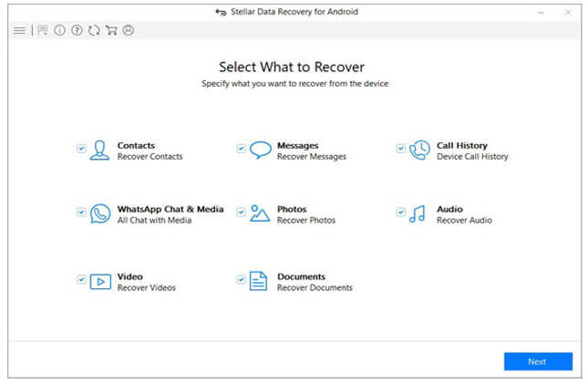Toggle the Photos checkbox
588x384 pixels.
coord(241,212)
